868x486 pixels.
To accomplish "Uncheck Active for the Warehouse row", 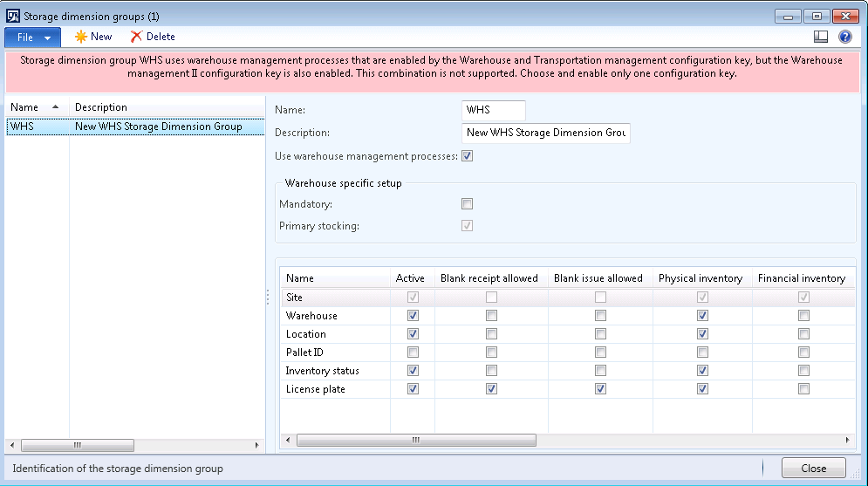I will tap(413, 316).
